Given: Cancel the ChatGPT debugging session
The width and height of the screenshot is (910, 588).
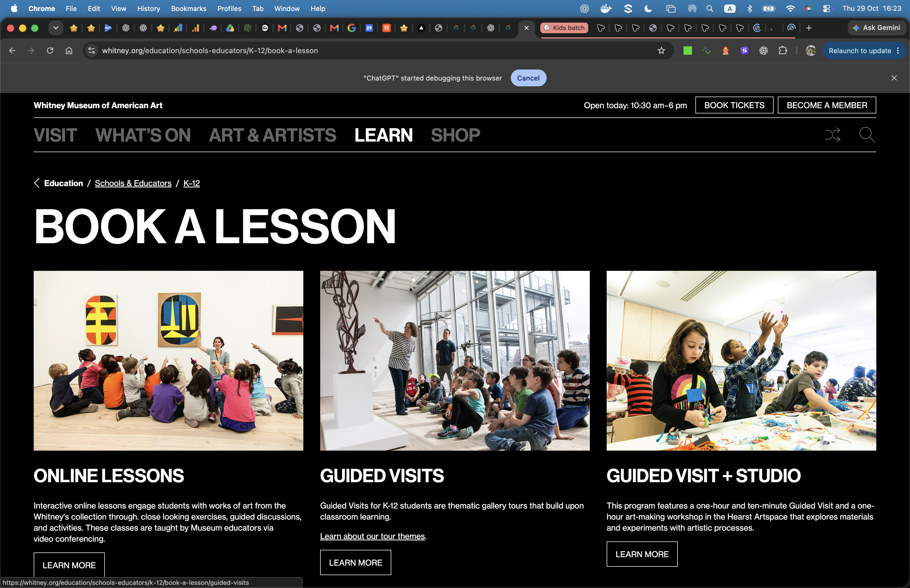Looking at the screenshot, I should pos(528,78).
